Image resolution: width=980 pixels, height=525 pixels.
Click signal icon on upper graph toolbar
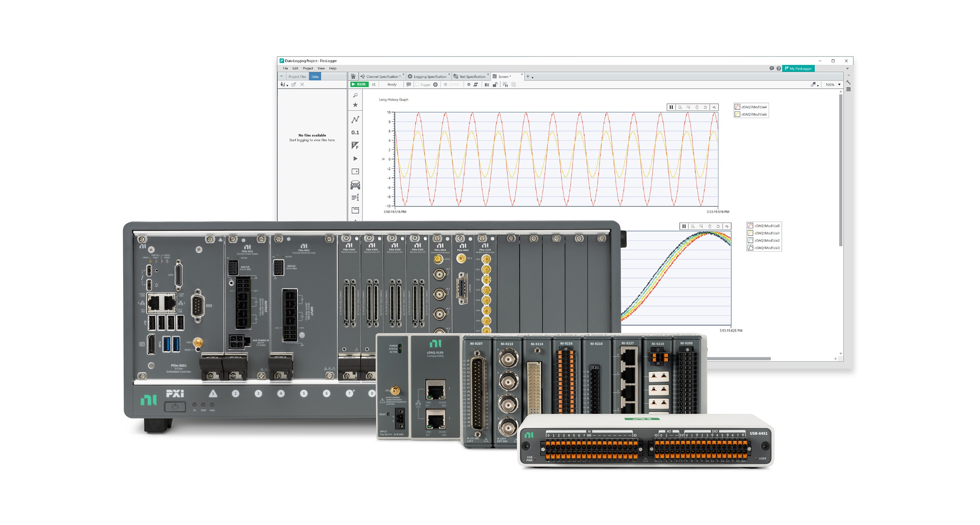tap(714, 107)
